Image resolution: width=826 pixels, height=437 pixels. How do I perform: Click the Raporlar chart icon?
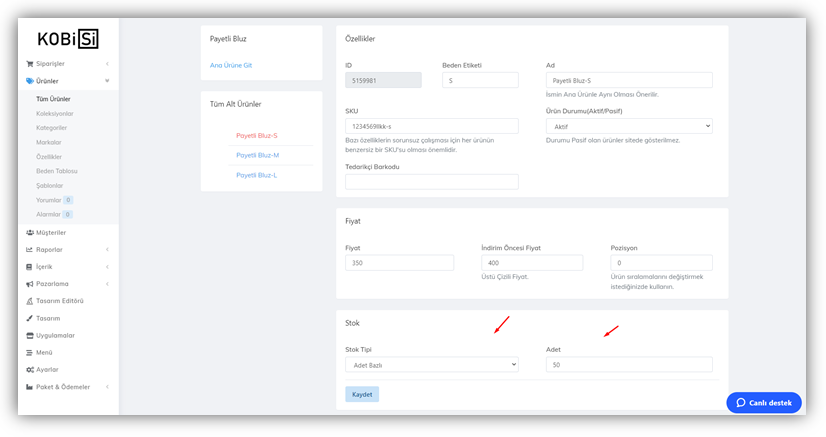pos(30,249)
